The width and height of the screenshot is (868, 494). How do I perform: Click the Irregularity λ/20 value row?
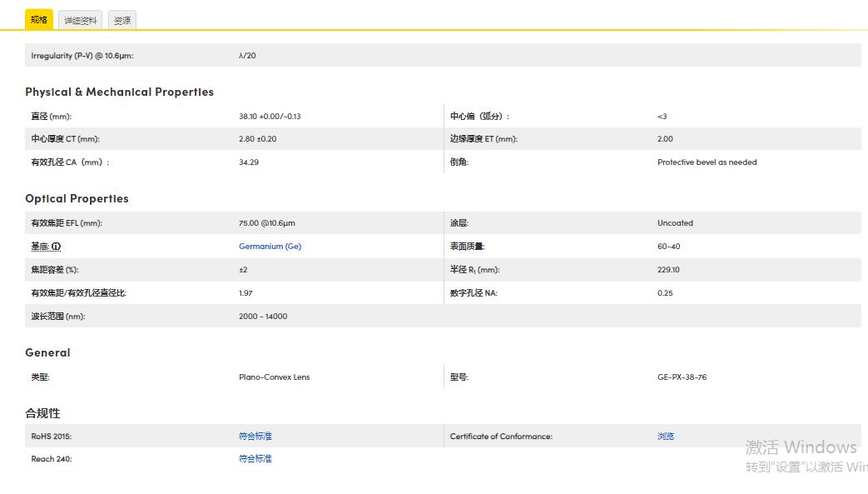pos(248,55)
